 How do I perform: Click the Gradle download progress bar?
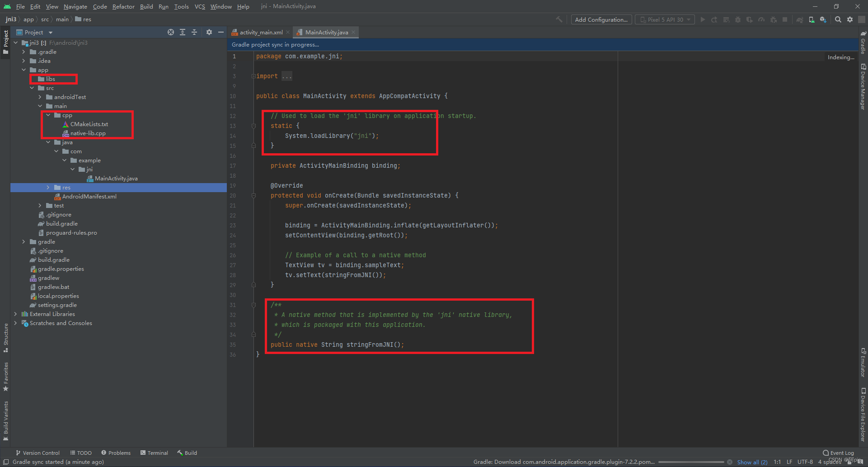[691, 462]
